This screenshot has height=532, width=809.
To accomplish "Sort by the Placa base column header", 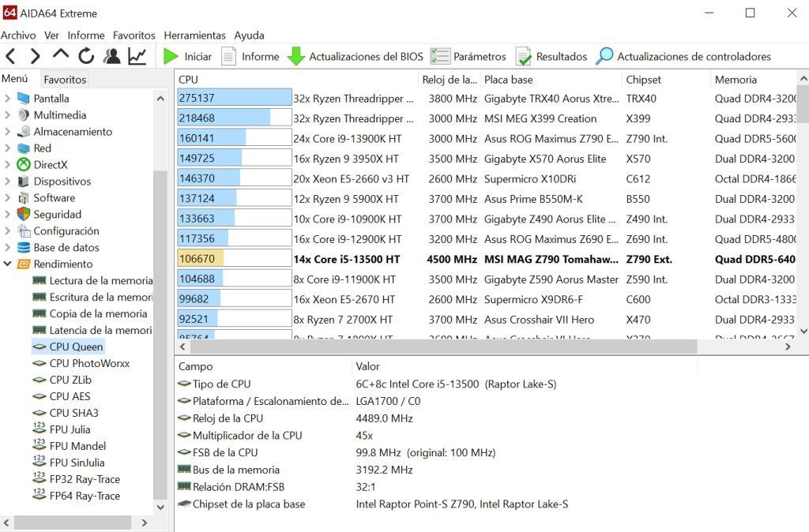I will (551, 80).
